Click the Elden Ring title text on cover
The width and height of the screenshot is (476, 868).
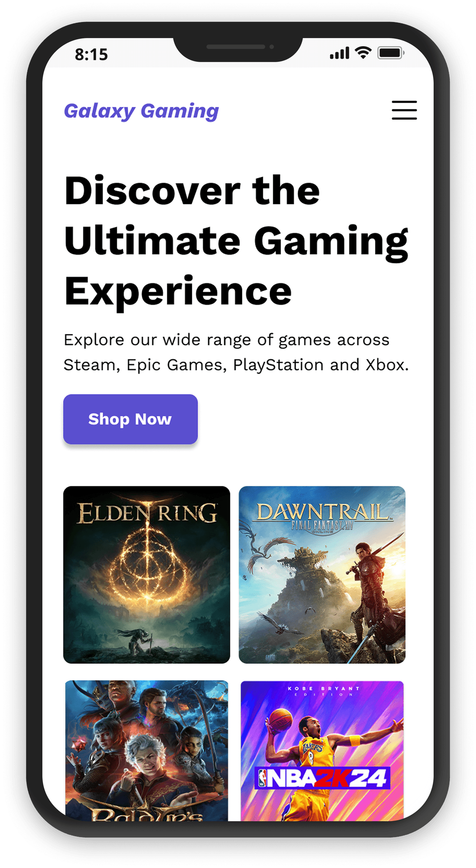click(147, 513)
